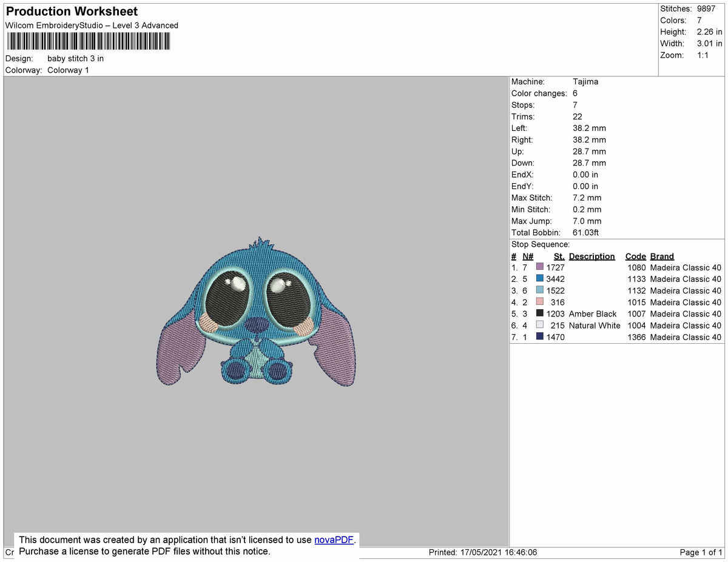The height and width of the screenshot is (562, 728).
Task: Toggle the N# column header
Action: point(527,256)
